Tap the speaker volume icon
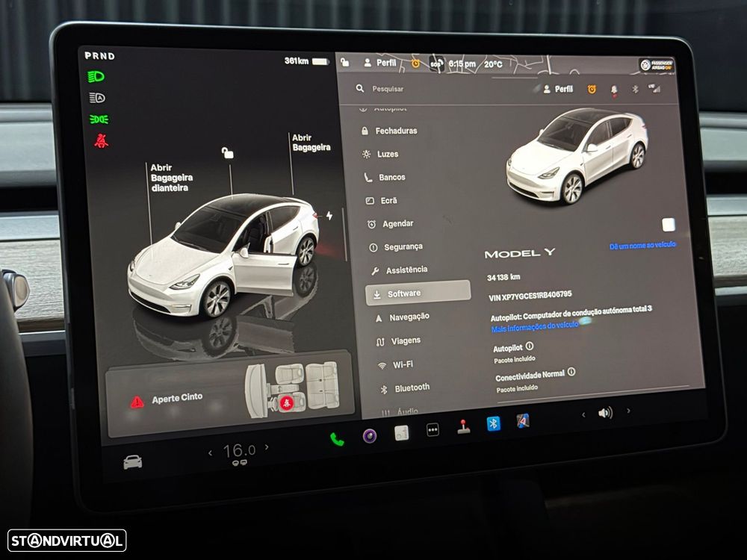 (x=605, y=412)
